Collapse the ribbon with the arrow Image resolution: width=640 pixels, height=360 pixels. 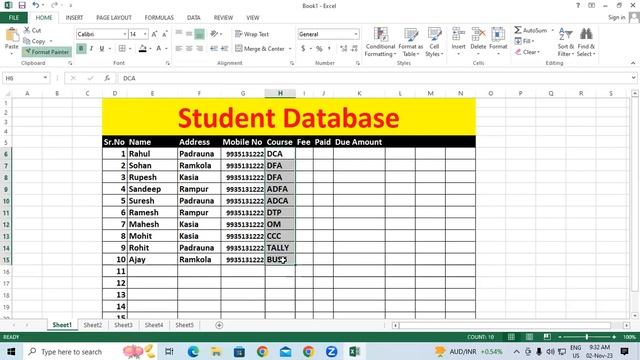point(633,63)
